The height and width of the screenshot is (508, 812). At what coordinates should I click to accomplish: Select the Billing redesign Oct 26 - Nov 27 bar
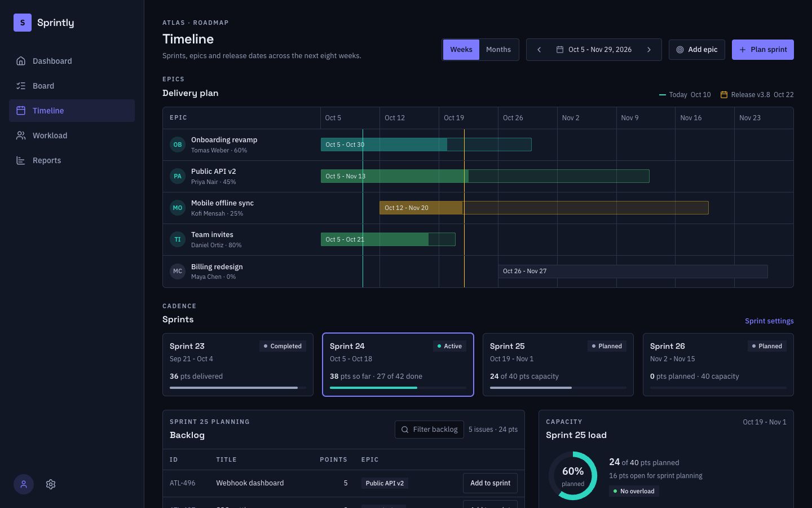(x=633, y=271)
